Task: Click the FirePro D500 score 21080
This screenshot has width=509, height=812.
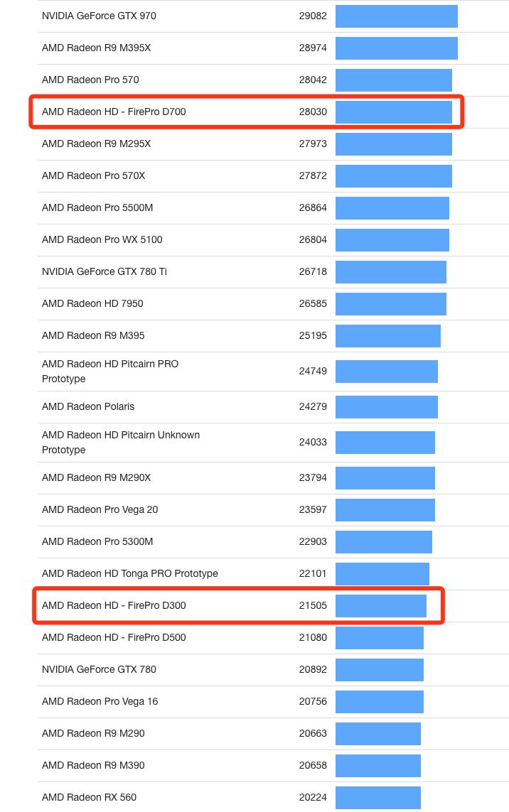Action: coord(313,637)
